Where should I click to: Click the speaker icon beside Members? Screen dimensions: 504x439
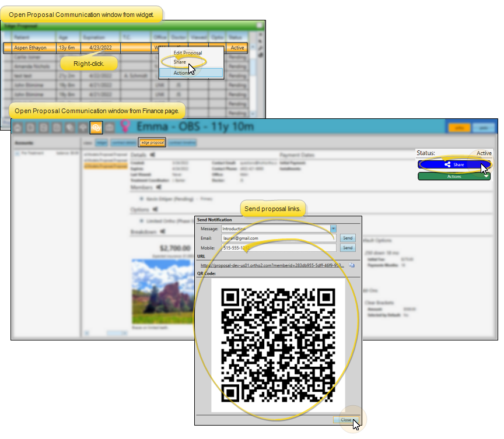point(159,187)
